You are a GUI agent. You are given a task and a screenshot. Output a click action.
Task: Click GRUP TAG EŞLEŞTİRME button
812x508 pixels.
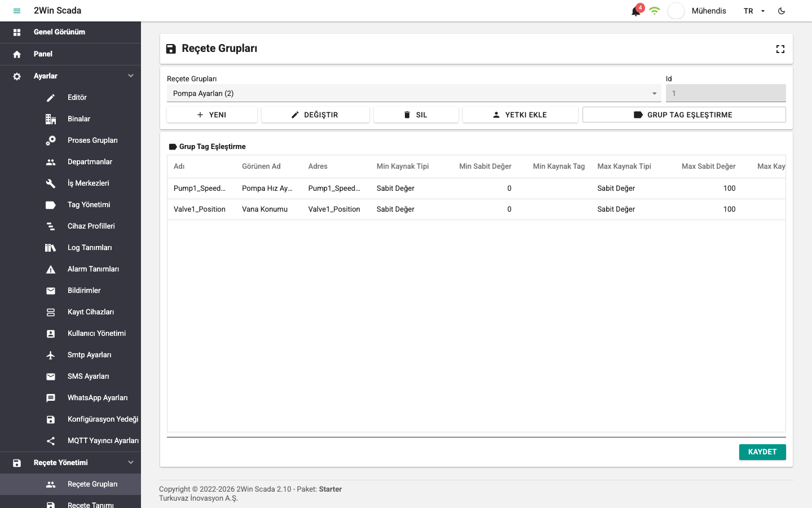click(x=684, y=115)
